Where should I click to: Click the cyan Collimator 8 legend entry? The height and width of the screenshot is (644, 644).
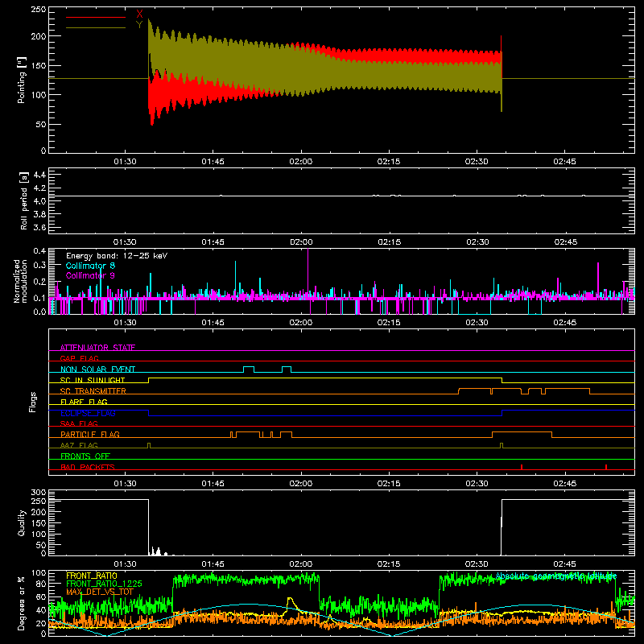90,266
